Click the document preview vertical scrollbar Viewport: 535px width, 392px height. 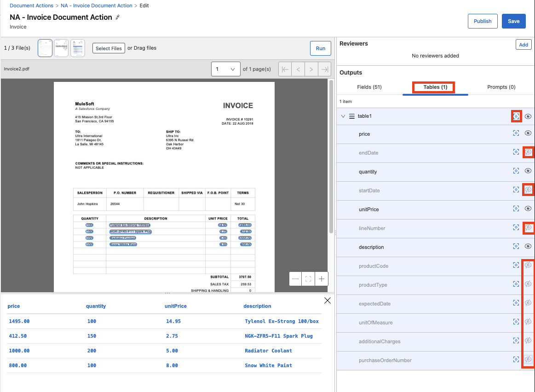click(331, 156)
